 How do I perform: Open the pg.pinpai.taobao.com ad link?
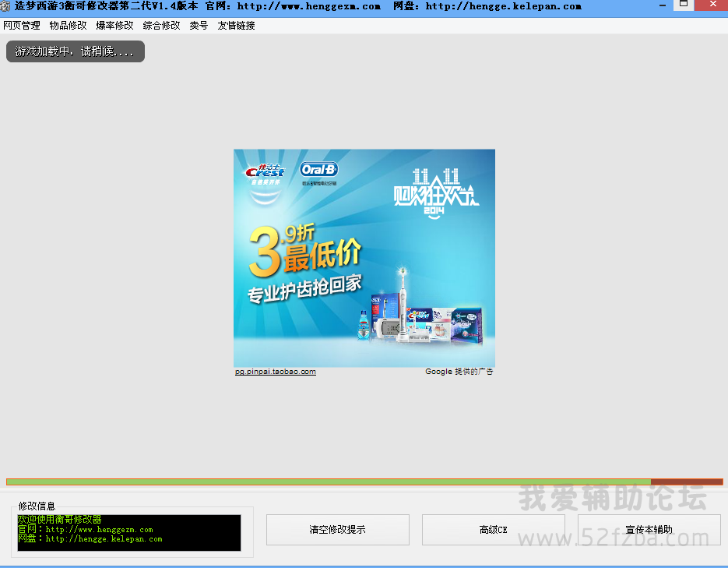[x=276, y=372]
